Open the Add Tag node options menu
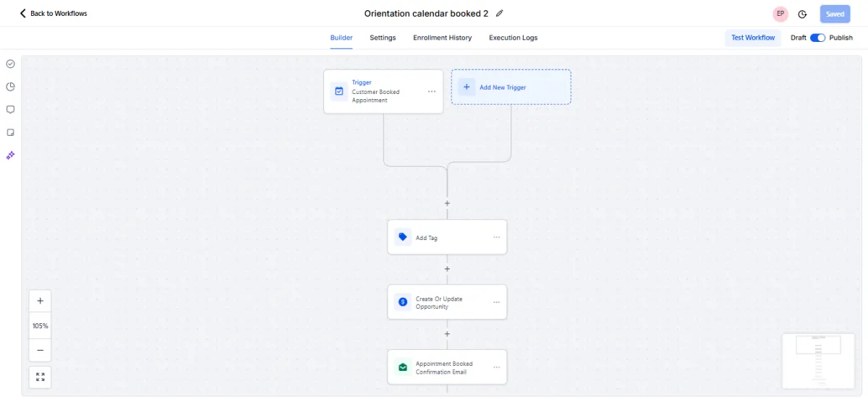The image size is (868, 402). click(x=496, y=237)
